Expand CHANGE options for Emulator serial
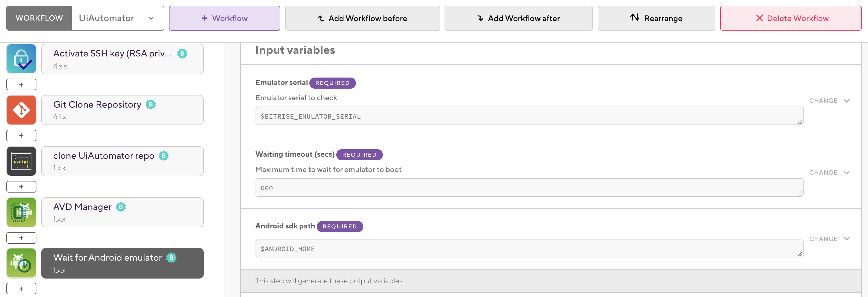This screenshot has height=297, width=868. click(829, 101)
